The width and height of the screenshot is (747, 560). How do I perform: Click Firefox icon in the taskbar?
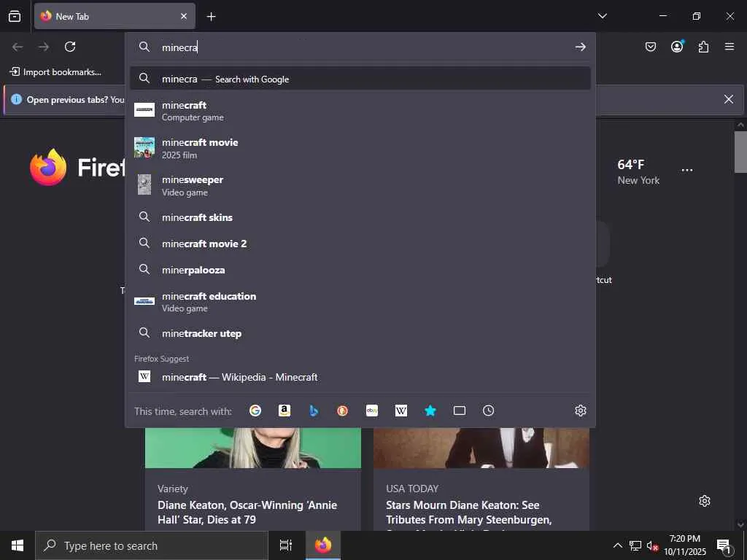click(323, 545)
